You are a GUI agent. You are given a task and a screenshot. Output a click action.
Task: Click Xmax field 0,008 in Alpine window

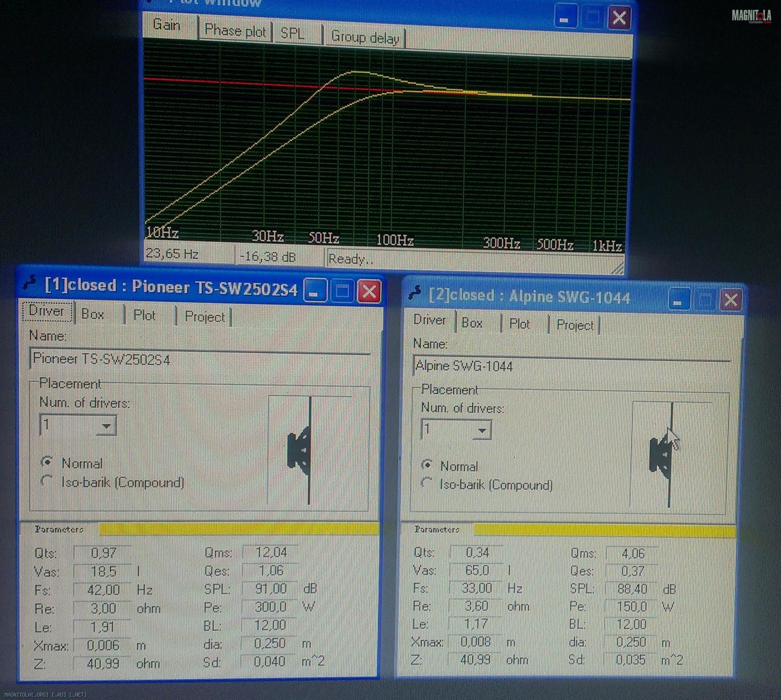tap(476, 641)
